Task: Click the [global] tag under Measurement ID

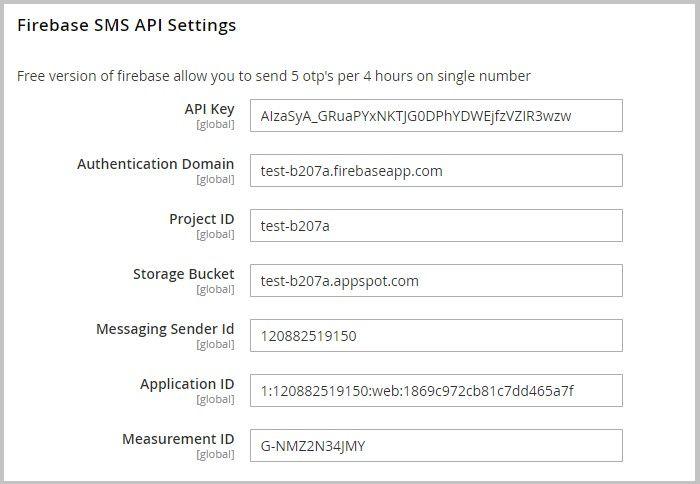Action: coord(215,455)
